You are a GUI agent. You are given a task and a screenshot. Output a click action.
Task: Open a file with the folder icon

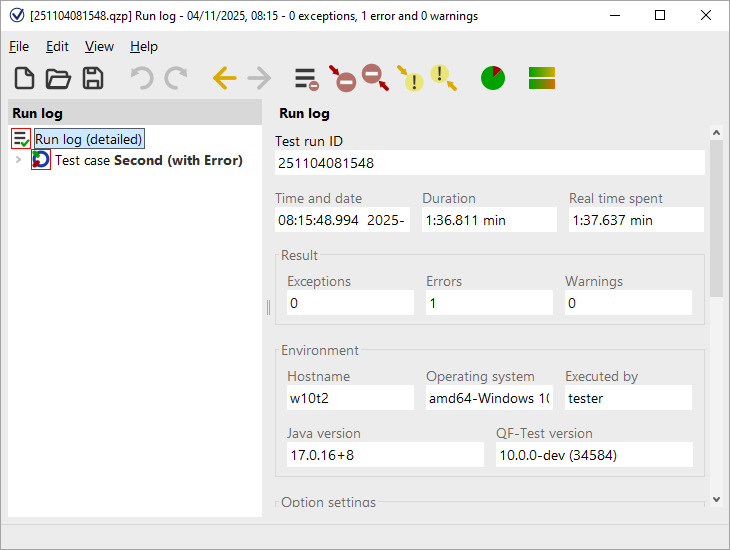point(58,78)
